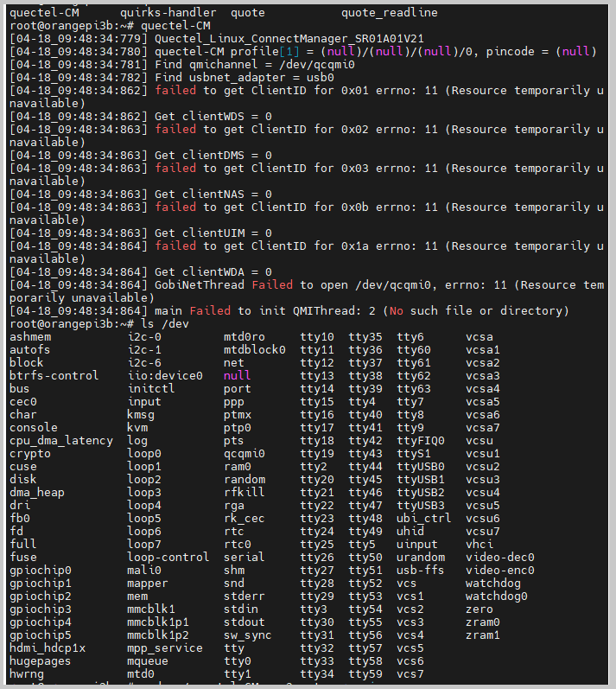
Task: Click the 'watchdog0' entry
Action: pos(497,596)
